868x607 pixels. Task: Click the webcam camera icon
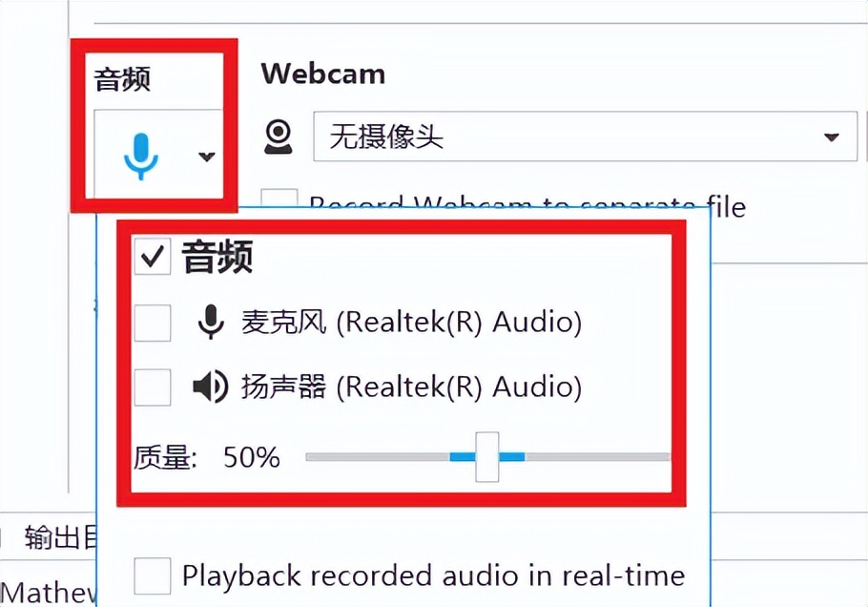tap(278, 136)
